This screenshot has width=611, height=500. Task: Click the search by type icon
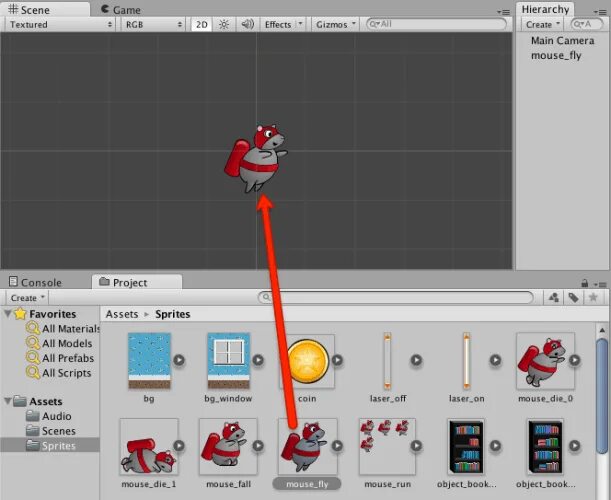(x=553, y=298)
